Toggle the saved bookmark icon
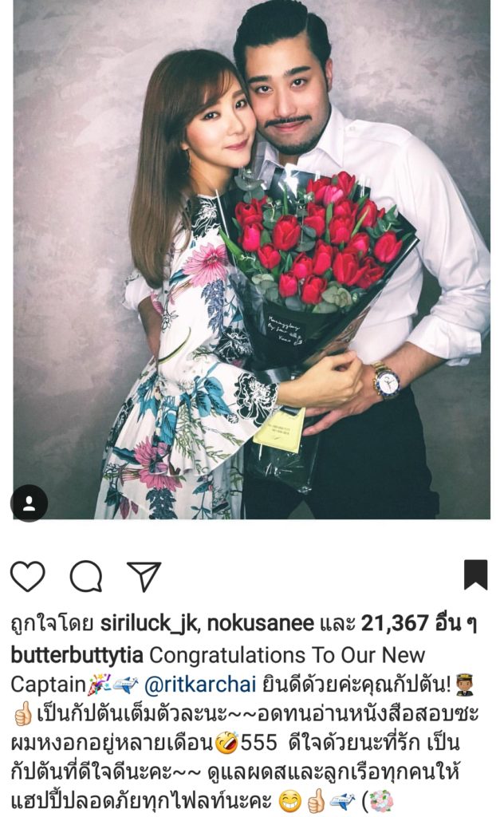 476,574
